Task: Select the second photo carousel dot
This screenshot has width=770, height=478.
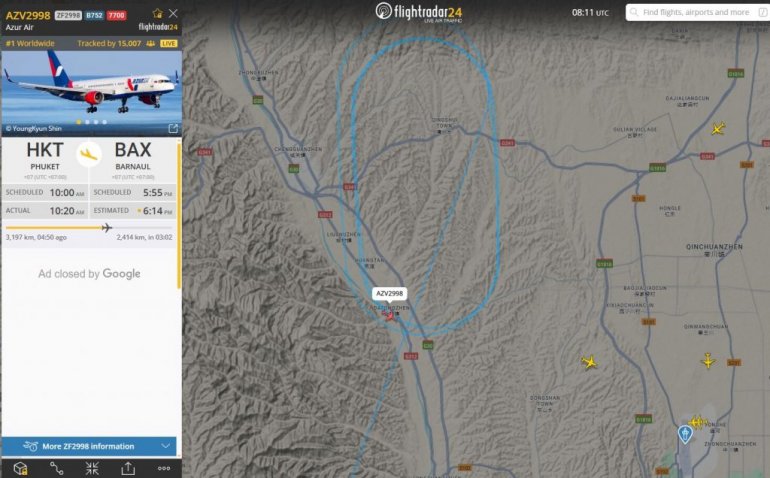Action: tap(87, 122)
